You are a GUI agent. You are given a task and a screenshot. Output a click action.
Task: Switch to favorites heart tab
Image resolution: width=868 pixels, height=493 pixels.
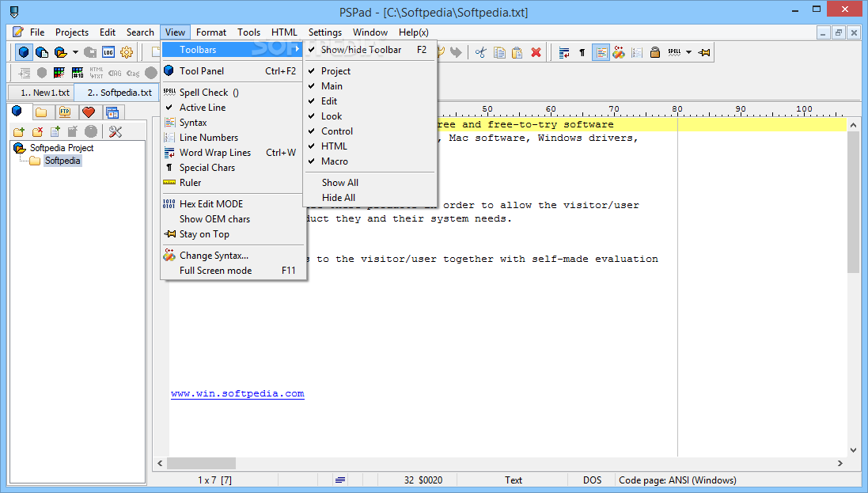89,112
